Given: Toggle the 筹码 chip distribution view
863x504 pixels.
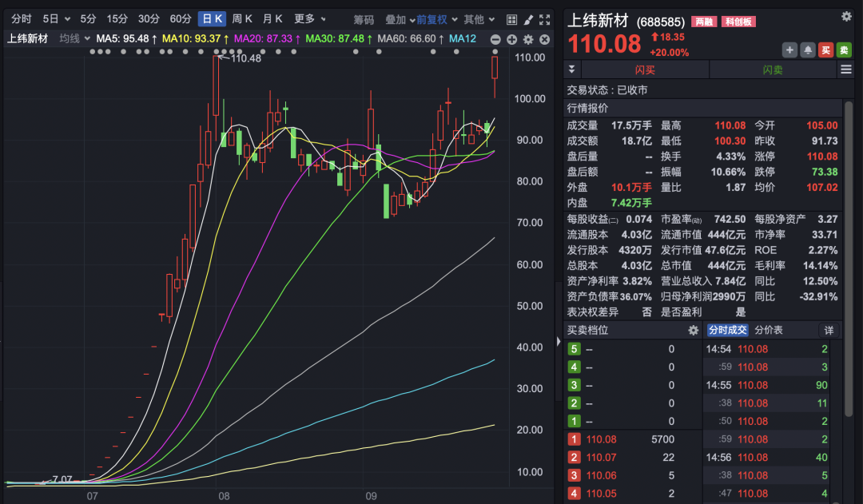Looking at the screenshot, I should point(364,19).
